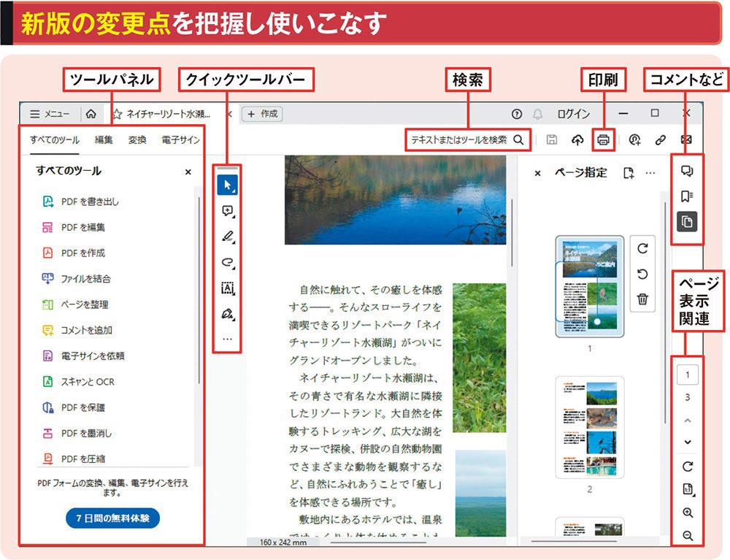Rotate view with right rail icon
This screenshot has height=560, width=730.
tap(688, 467)
